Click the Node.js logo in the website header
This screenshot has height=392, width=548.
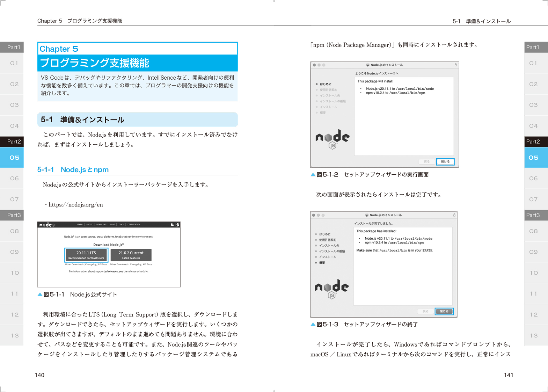pyautogui.click(x=47, y=225)
